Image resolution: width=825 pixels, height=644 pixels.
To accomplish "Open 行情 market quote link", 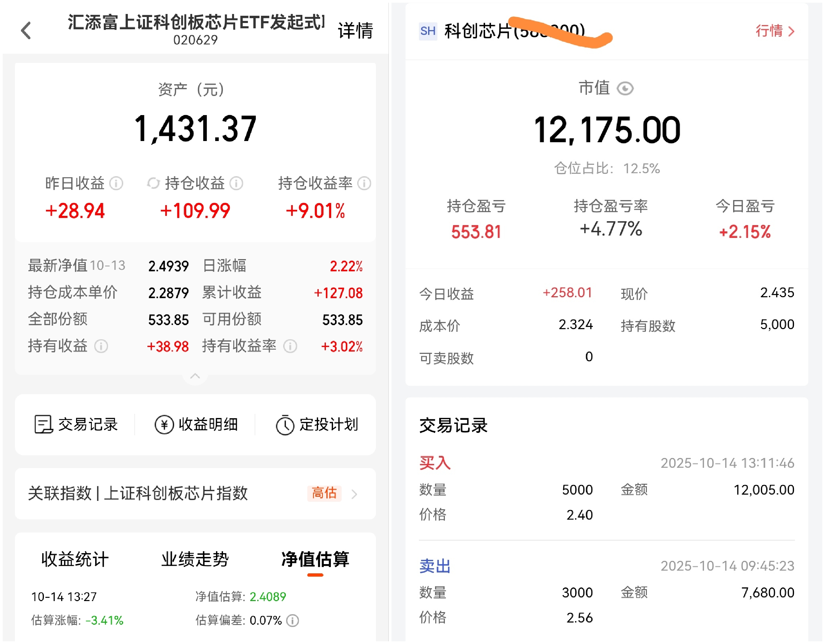I will (774, 31).
